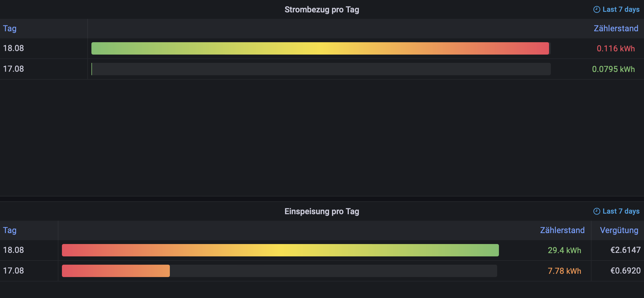Viewport: 644px width, 298px height.
Task: Select the €0.6920 Vergütung cell
Action: [x=625, y=271]
